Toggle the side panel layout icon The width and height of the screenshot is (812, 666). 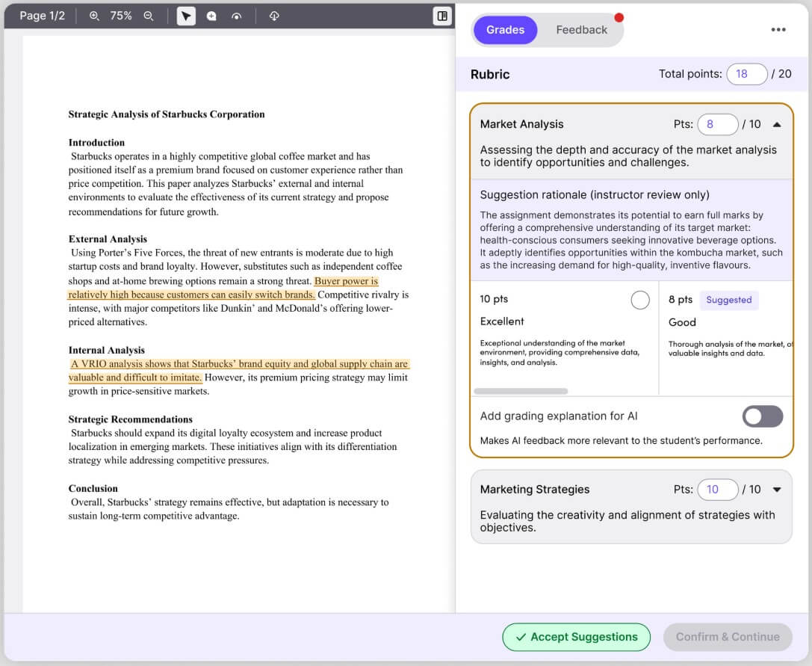point(442,16)
